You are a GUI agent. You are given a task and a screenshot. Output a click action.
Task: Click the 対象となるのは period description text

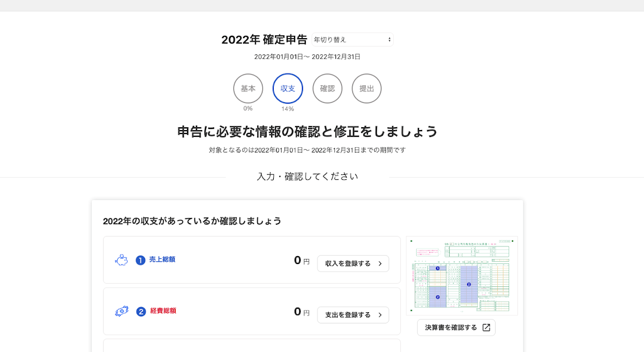click(x=307, y=150)
